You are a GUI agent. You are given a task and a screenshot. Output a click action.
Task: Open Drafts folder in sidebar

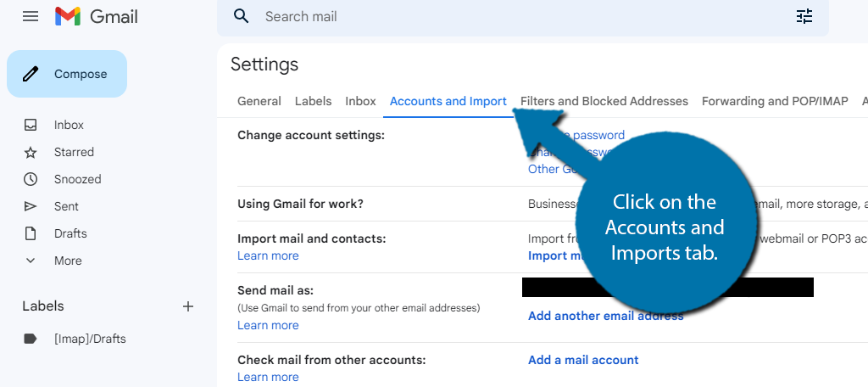point(70,233)
